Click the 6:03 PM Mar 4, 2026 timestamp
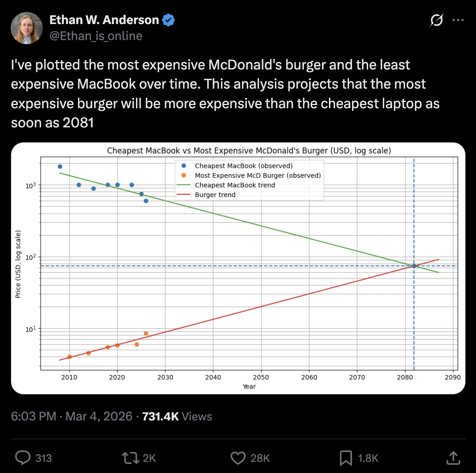 [72, 416]
